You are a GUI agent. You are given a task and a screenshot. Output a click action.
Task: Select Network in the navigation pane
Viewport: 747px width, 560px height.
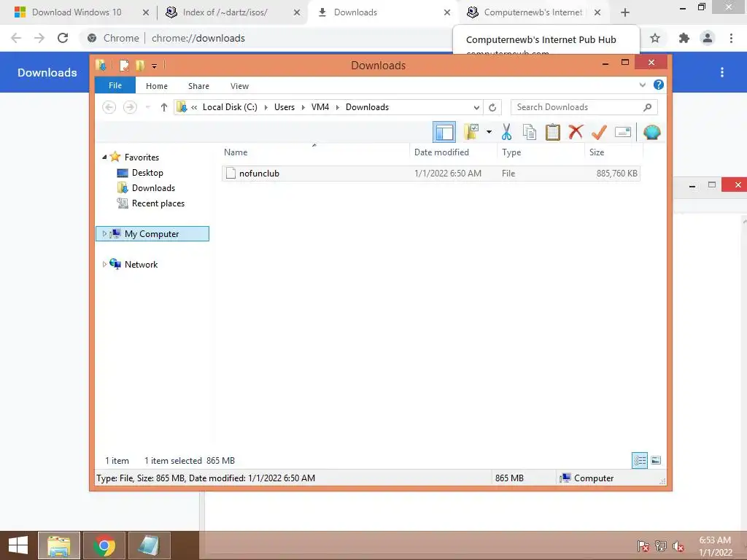point(141,264)
